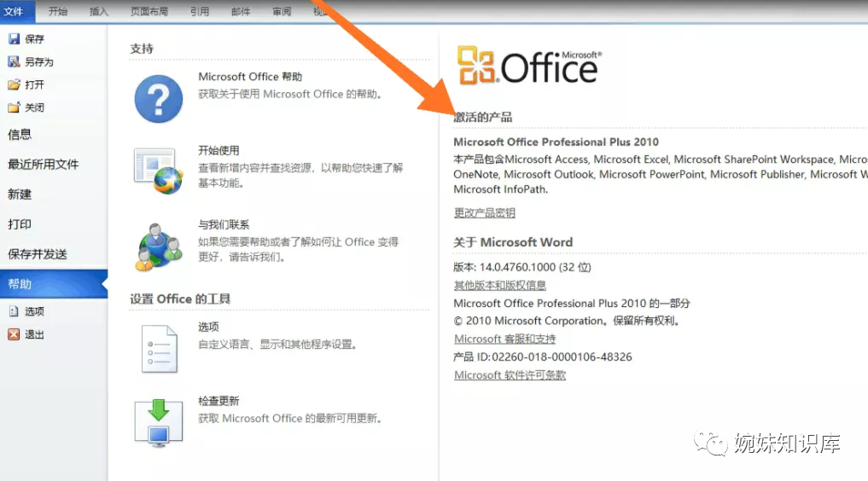The image size is (868, 481).
Task: Switch to the 引用 (References) tab
Action: 199,11
